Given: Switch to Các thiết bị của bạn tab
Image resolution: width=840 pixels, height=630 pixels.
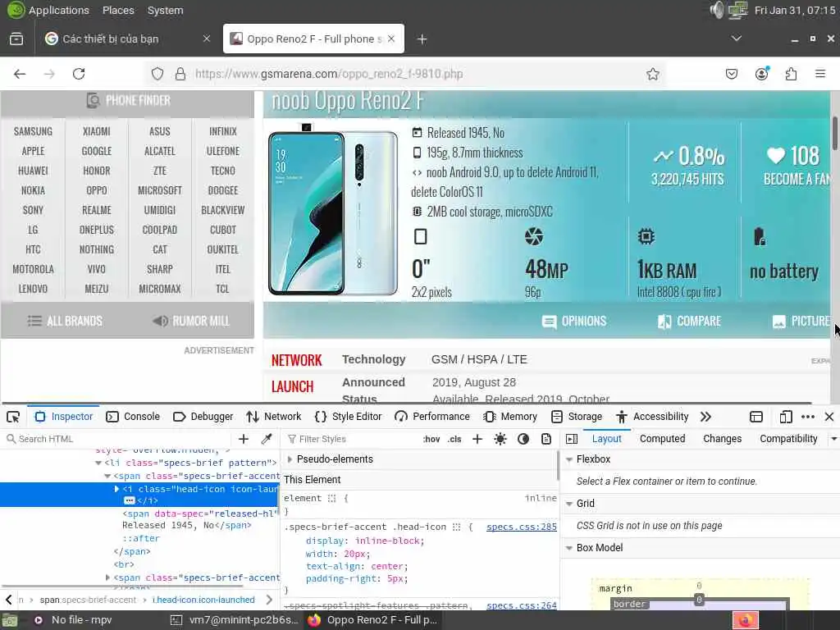Looking at the screenshot, I should click(x=127, y=39).
